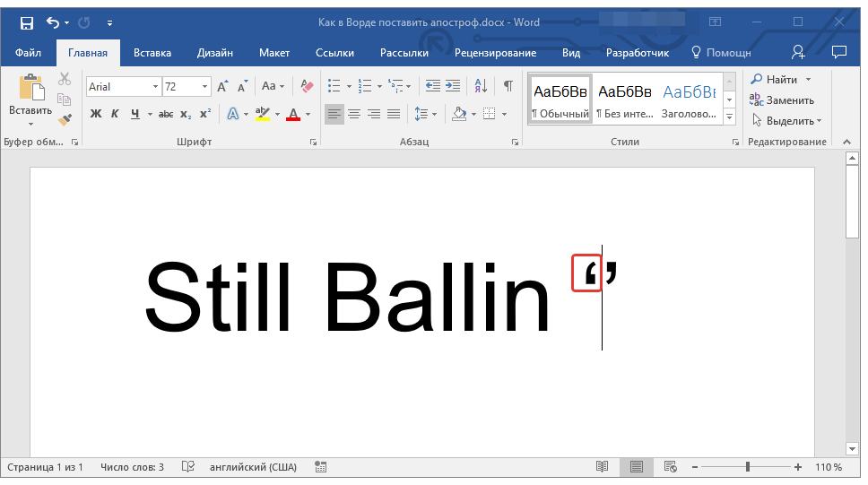Open the Quick Access Toolbar customize arrow

click(x=109, y=23)
